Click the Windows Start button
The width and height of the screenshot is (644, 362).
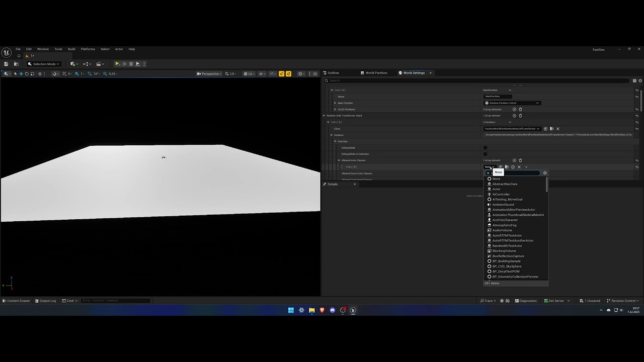tap(291, 310)
